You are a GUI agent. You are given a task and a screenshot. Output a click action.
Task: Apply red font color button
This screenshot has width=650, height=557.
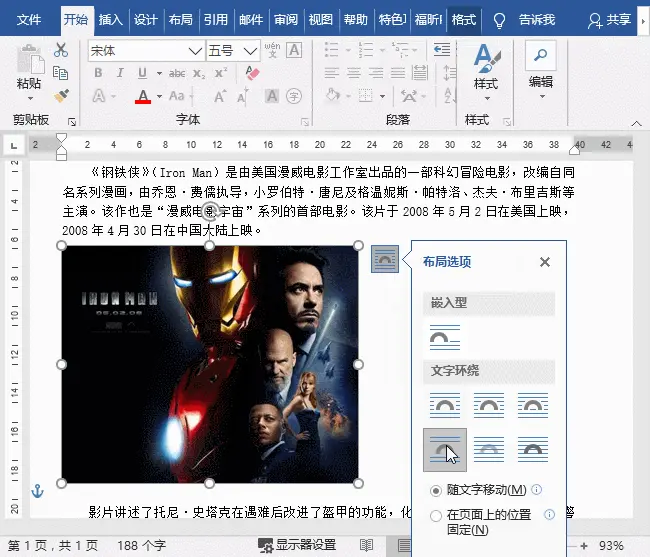[143, 97]
